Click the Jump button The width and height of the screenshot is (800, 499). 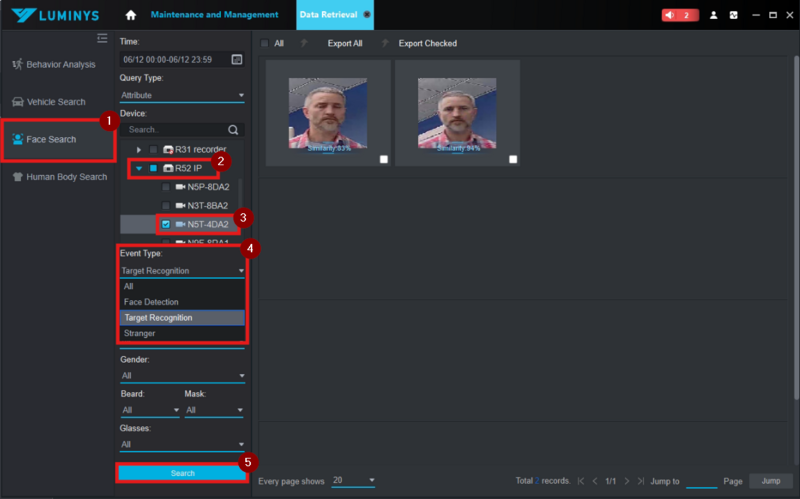tap(770, 481)
